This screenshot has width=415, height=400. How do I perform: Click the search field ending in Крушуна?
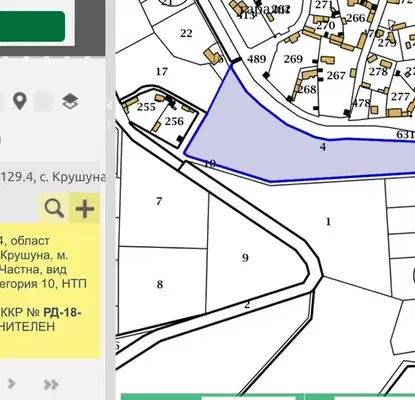pos(50,177)
